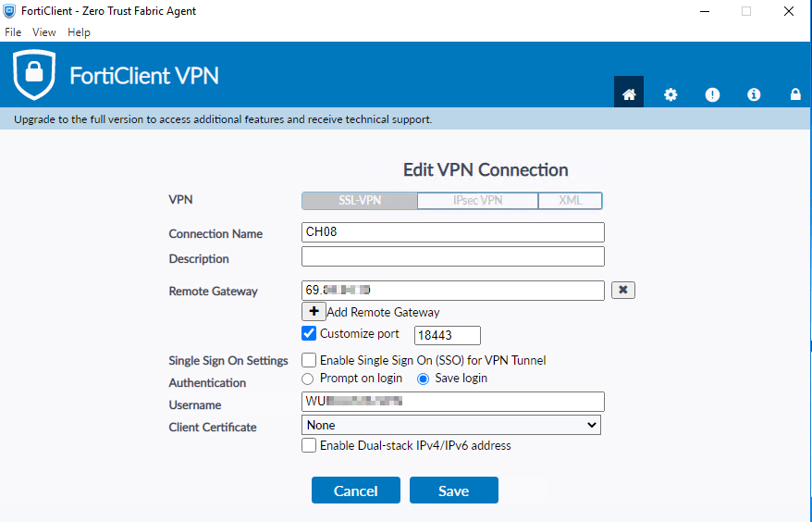Open settings via the gear icon
The width and height of the screenshot is (812, 522).
[x=671, y=93]
